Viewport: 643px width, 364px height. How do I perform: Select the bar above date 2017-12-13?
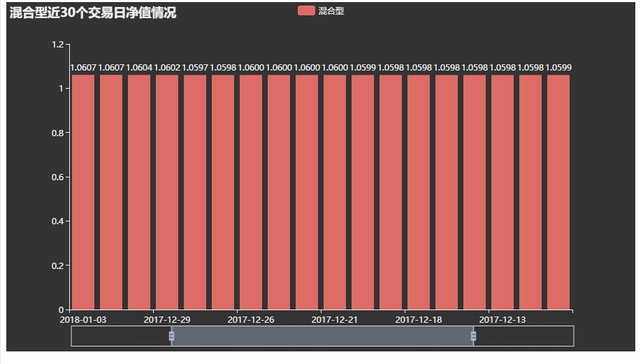[503, 192]
